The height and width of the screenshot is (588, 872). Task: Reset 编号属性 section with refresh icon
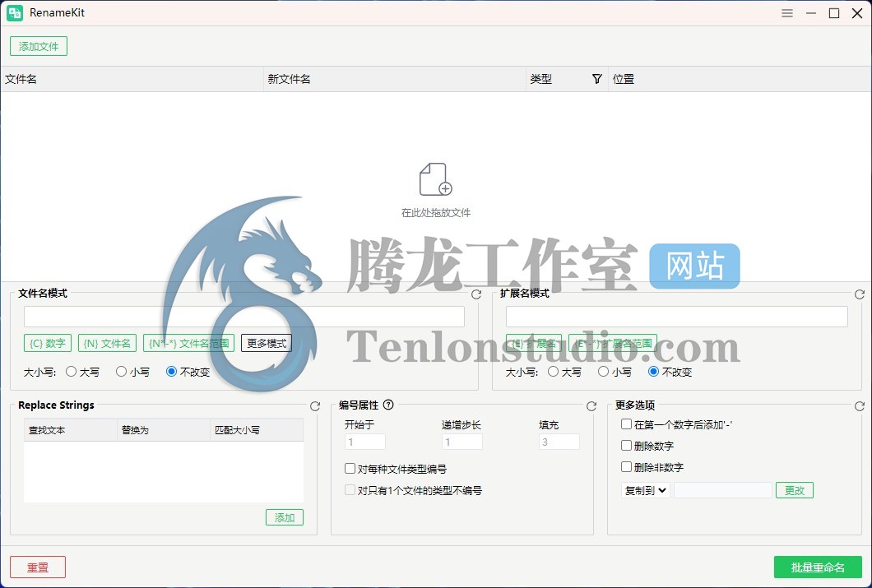[591, 406]
